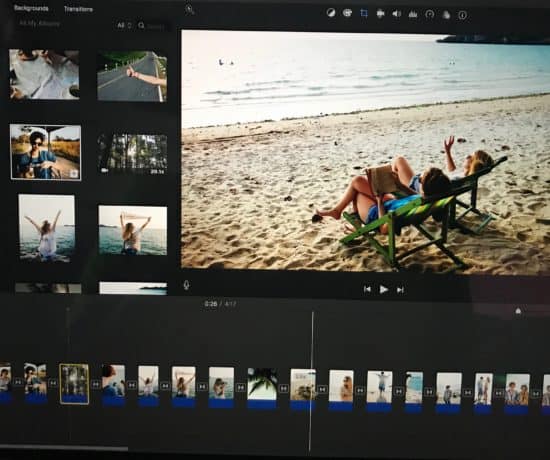Click the media search field

pyautogui.click(x=153, y=26)
